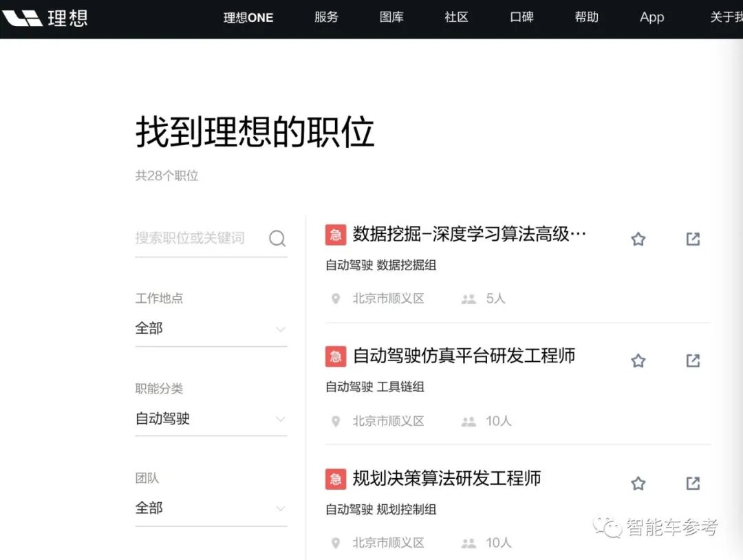Click urgent badge beside 规划决策算法研发工程师

[336, 479]
